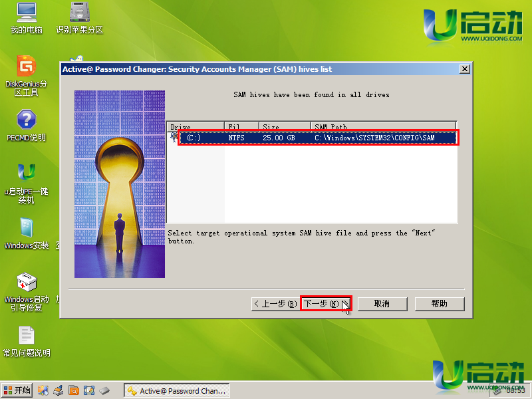Click the SAM Path column header
The height and width of the screenshot is (399, 532).
(x=384, y=126)
